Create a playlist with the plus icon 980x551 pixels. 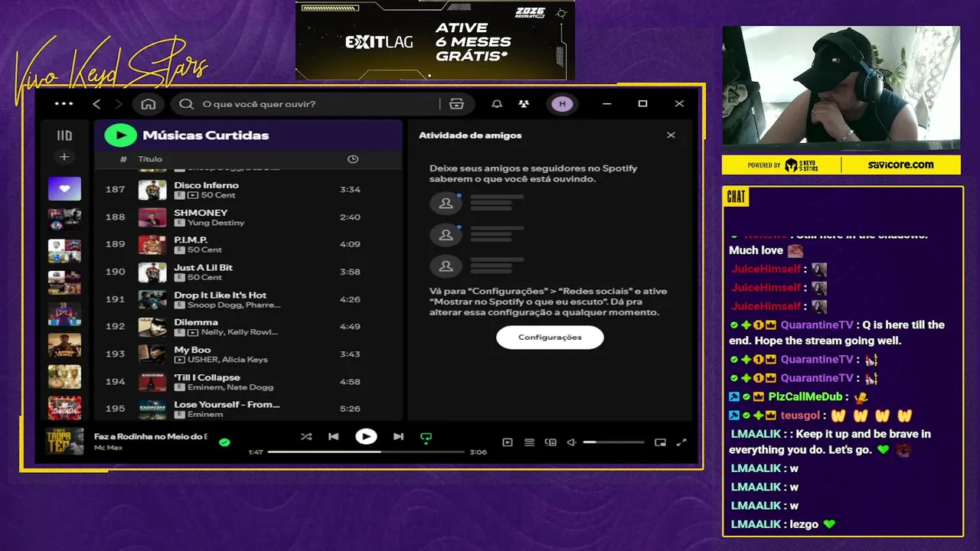click(x=64, y=157)
